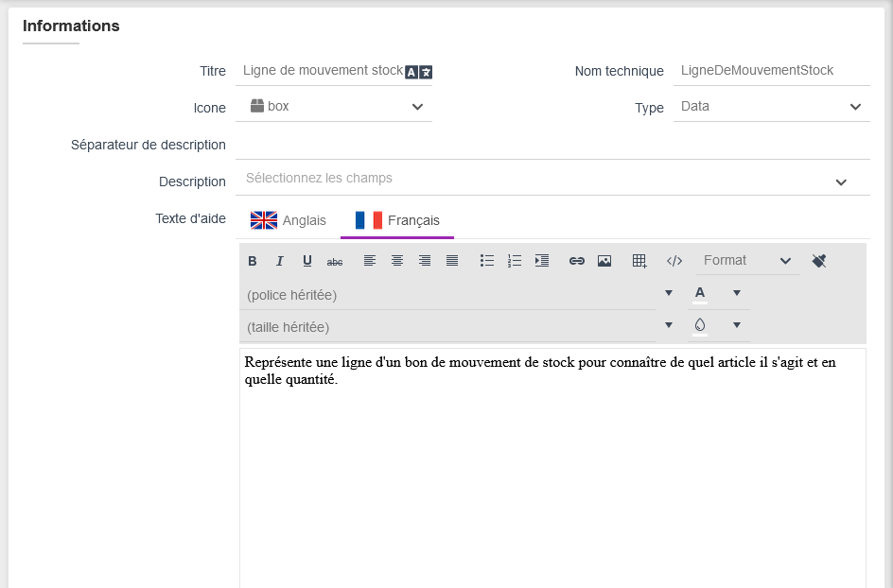This screenshot has height=588, width=893.
Task: Toggle underline formatting in the editor
Action: point(307,261)
